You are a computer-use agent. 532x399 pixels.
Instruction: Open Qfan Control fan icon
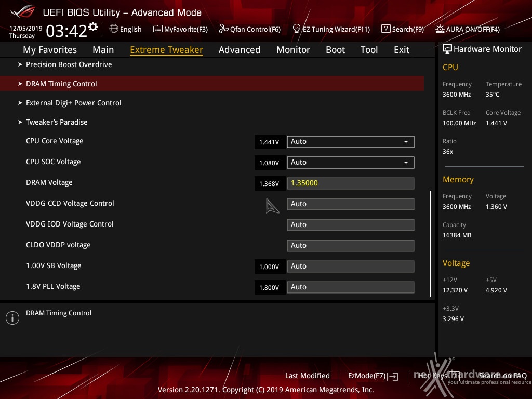[x=223, y=29]
